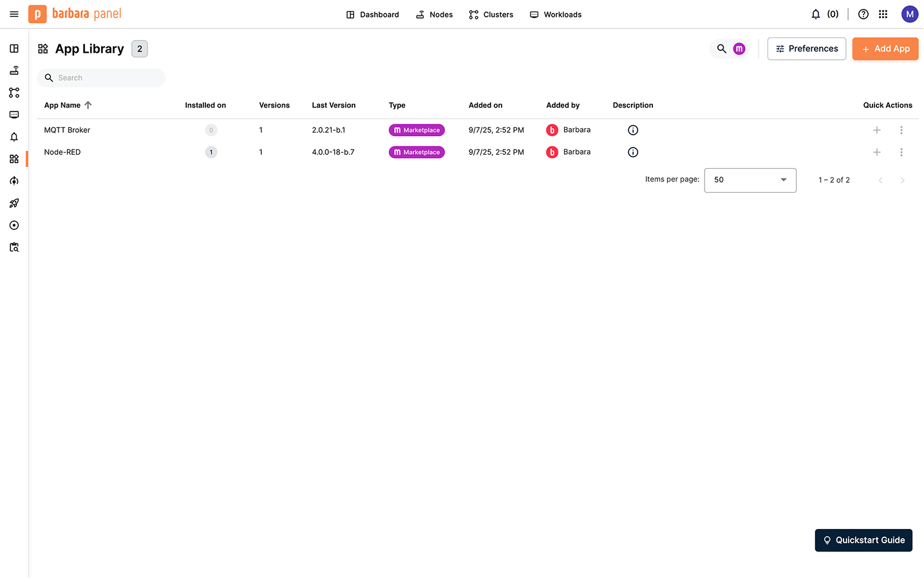
Task: Open Clusters from the left sidebar
Action: (x=14, y=92)
